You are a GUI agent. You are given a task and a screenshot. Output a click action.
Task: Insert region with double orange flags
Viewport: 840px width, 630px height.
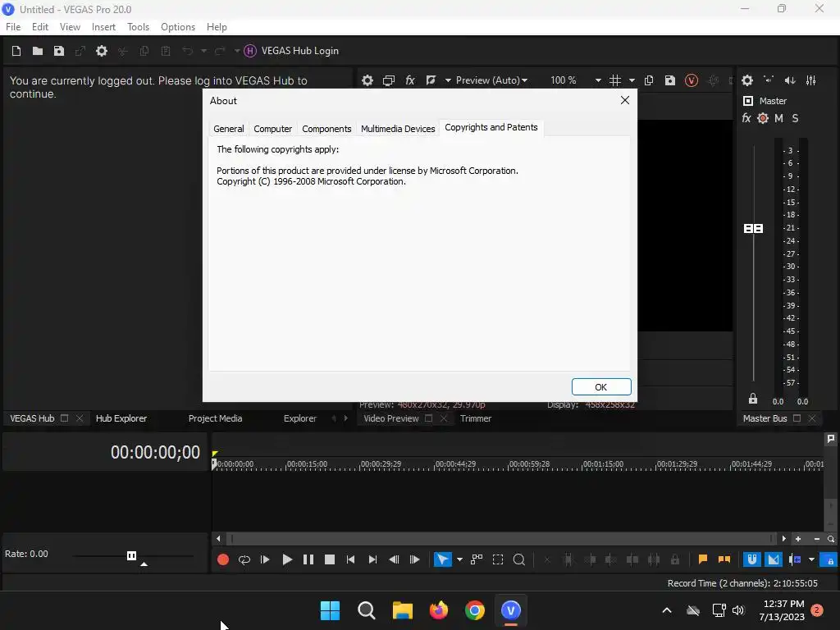click(724, 559)
